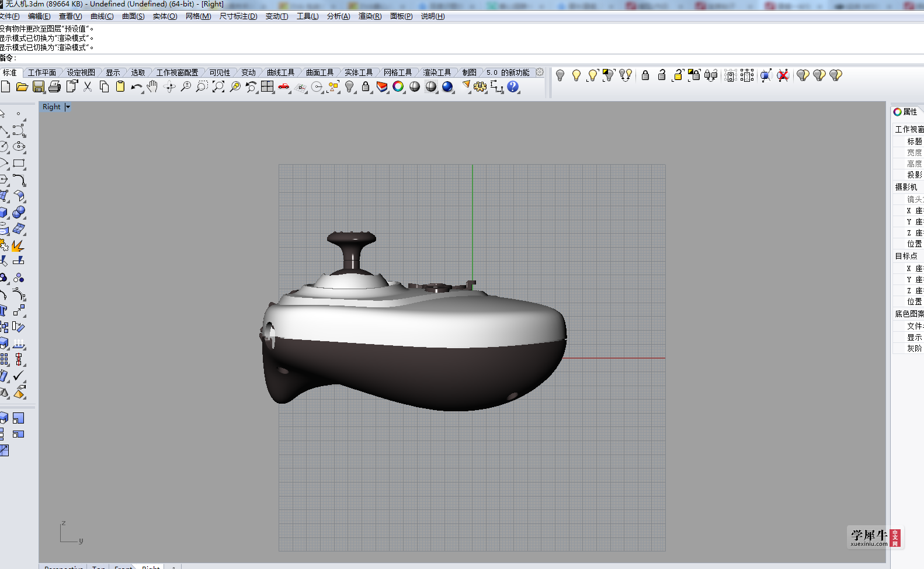
Task: Switch to the 可见性 toolbar tab
Action: point(220,72)
